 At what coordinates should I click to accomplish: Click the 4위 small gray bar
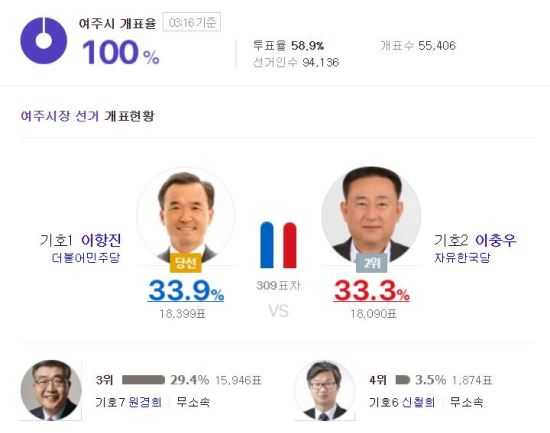[x=402, y=380]
